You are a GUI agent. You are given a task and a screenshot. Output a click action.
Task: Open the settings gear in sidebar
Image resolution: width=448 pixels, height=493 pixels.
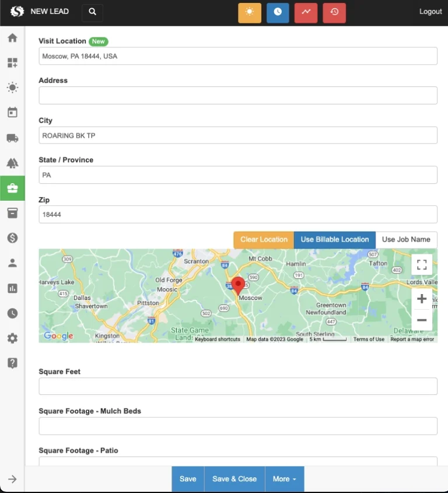point(12,338)
